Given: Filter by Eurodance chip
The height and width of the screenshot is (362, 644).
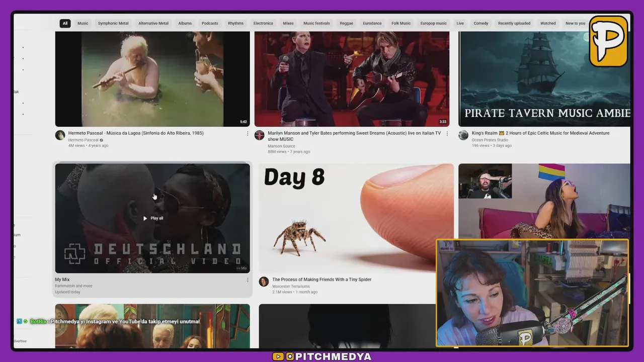Looking at the screenshot, I should (x=372, y=23).
